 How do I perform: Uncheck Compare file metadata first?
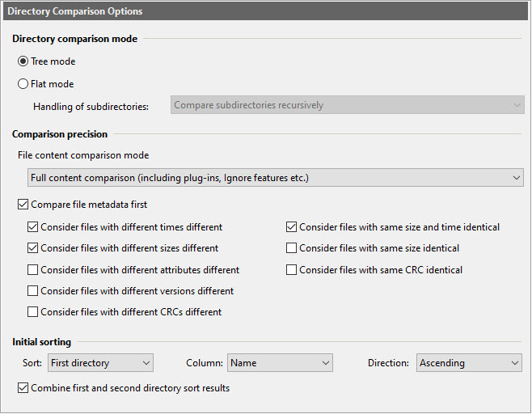point(23,205)
